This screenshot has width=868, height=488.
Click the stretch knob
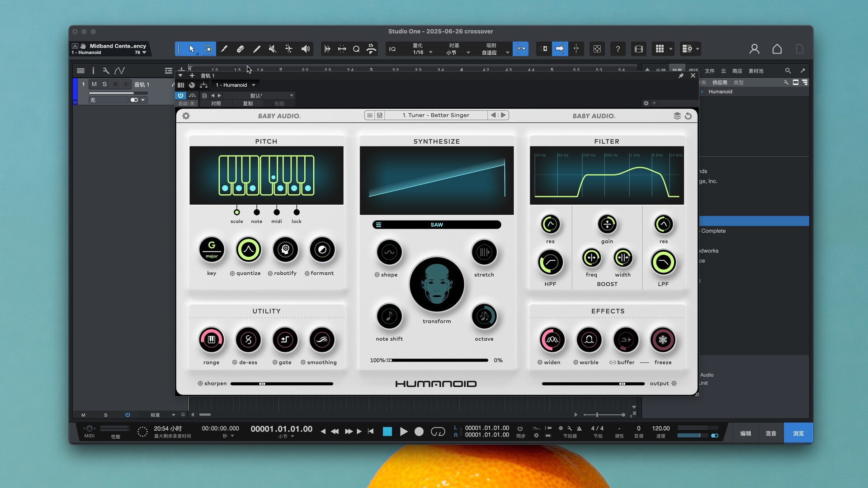[484, 252]
